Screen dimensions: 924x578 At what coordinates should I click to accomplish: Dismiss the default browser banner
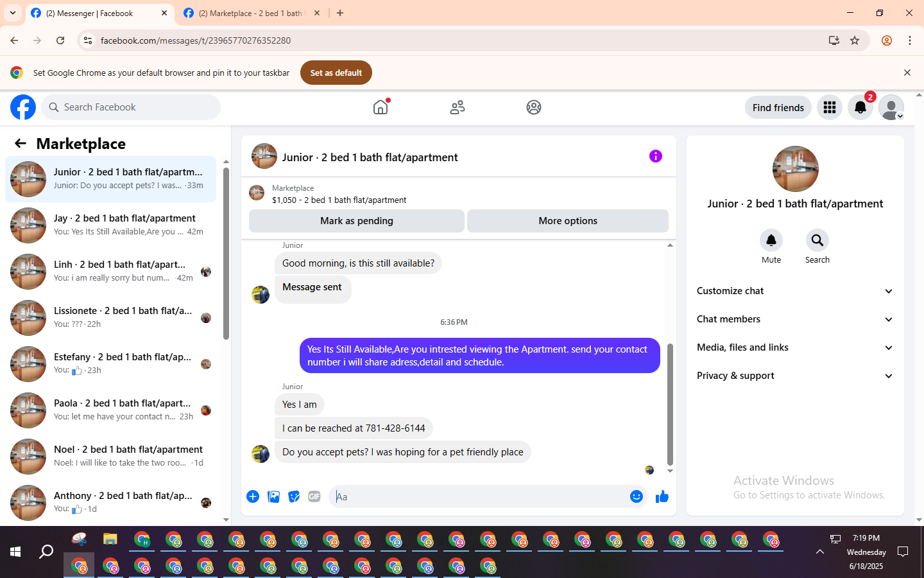tap(907, 73)
